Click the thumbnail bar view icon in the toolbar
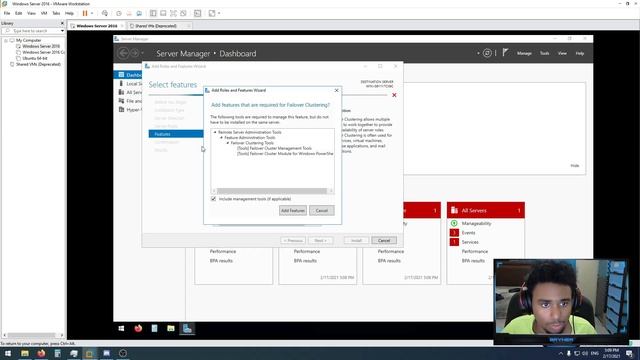This screenshot has width=640, height=360. click(x=163, y=13)
